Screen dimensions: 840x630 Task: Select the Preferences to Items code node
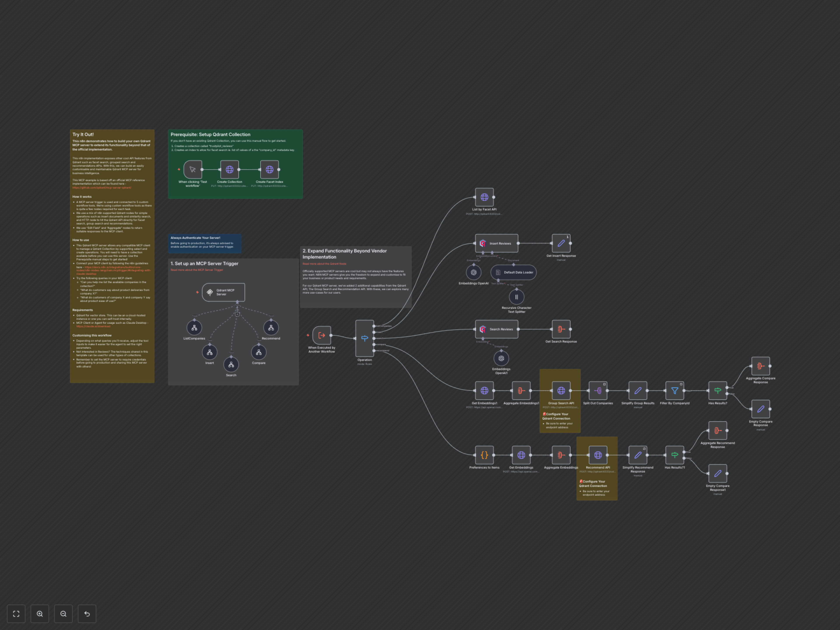click(484, 455)
